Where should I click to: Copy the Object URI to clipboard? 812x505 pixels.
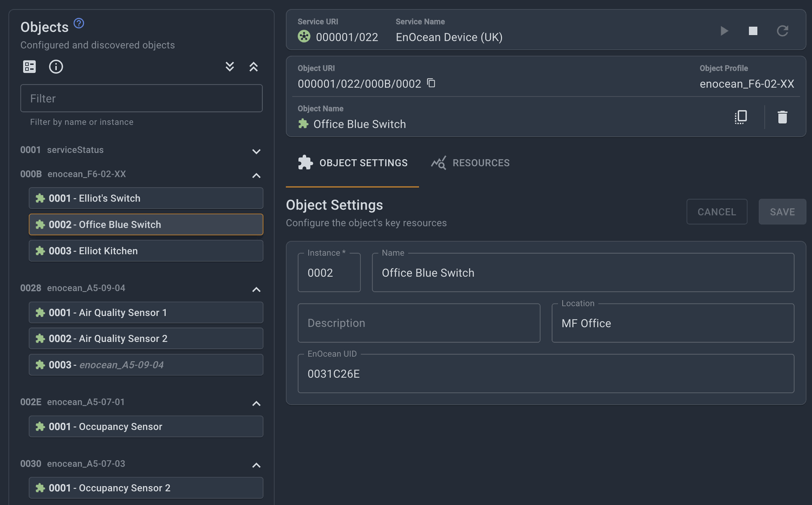point(431,83)
